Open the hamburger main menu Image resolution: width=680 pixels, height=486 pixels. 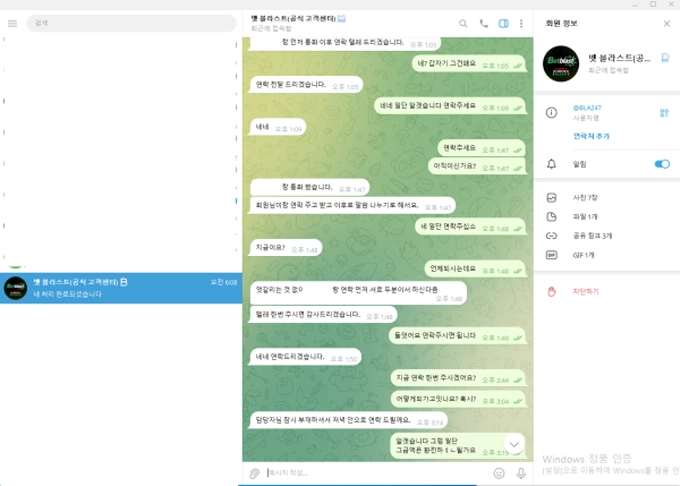point(12,23)
